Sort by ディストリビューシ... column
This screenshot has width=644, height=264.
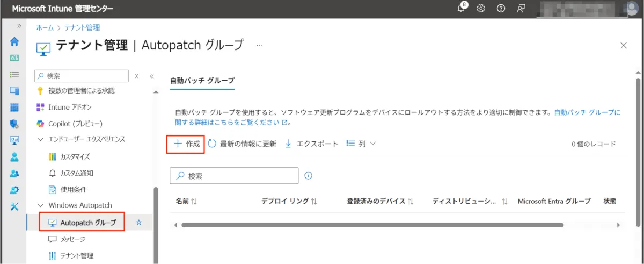point(470,201)
